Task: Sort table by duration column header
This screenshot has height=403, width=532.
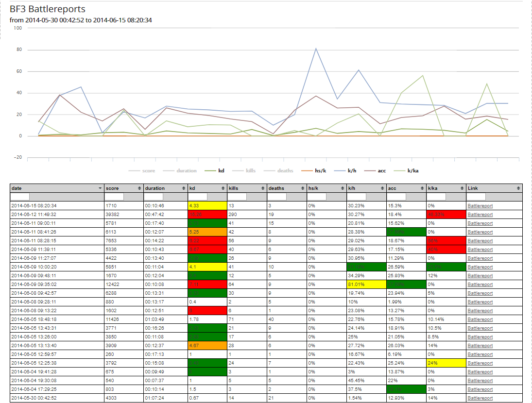Action: (165, 188)
